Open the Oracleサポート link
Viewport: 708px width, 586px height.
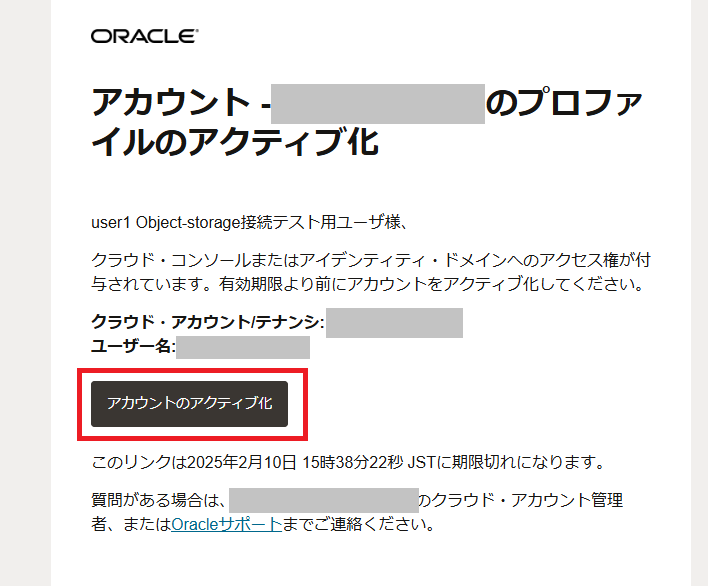227,524
